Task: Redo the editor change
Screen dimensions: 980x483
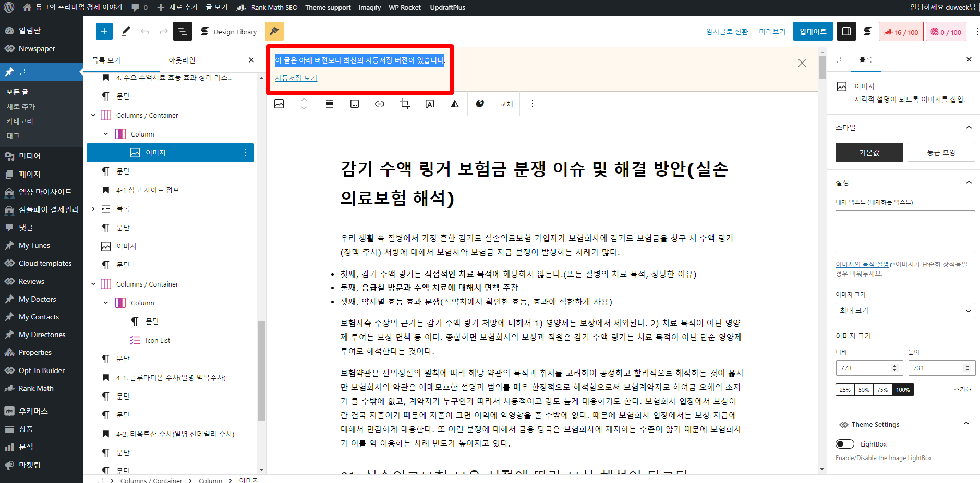Action: (164, 31)
